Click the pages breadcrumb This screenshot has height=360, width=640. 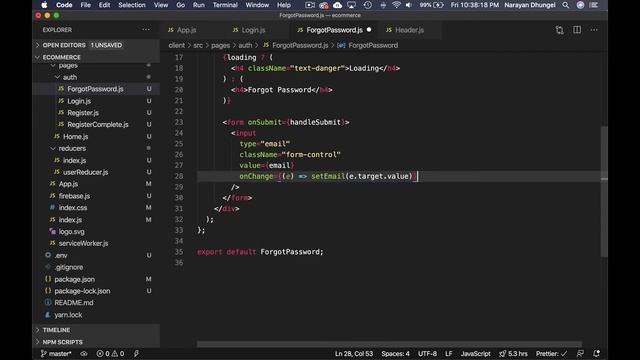coord(220,45)
